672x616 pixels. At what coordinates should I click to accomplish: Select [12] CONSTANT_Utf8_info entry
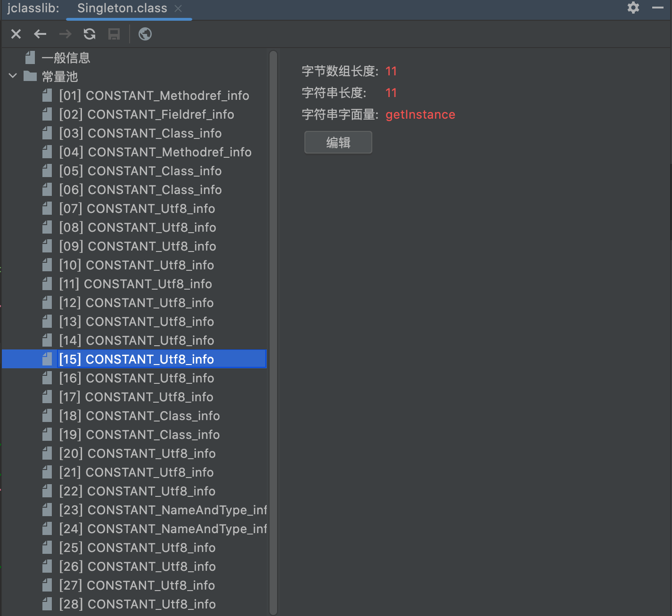137,303
